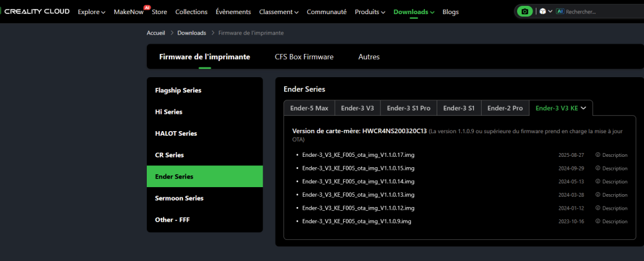Expand the Ender-3 V3 KE model chevron
Screen dimensions: 644x261
coord(583,108)
